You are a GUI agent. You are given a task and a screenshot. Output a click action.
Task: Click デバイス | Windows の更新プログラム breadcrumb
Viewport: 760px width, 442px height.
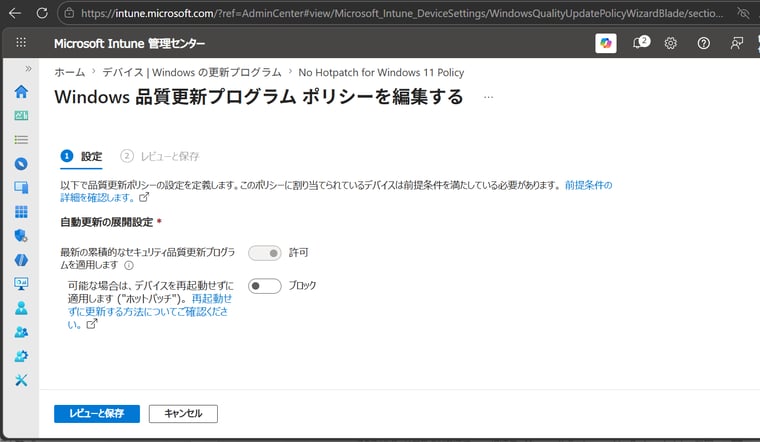(x=191, y=72)
